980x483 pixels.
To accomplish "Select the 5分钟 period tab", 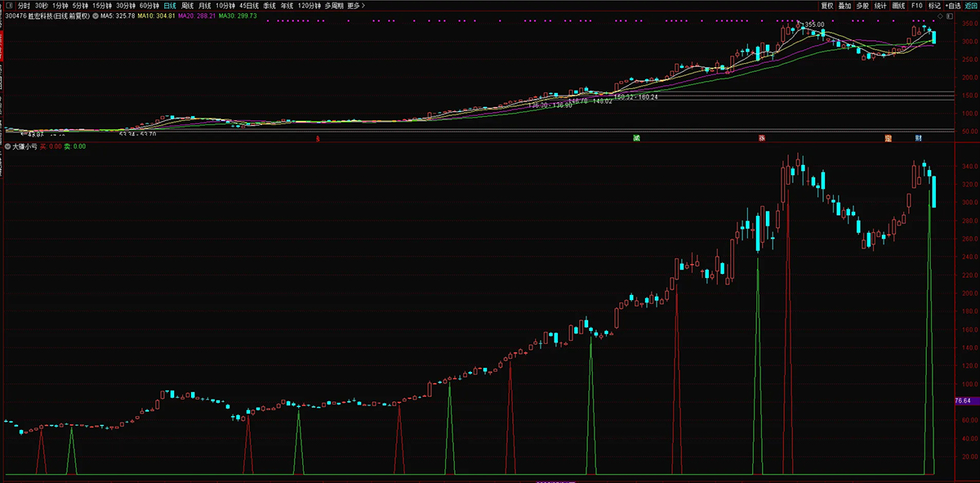I will tap(81, 5).
